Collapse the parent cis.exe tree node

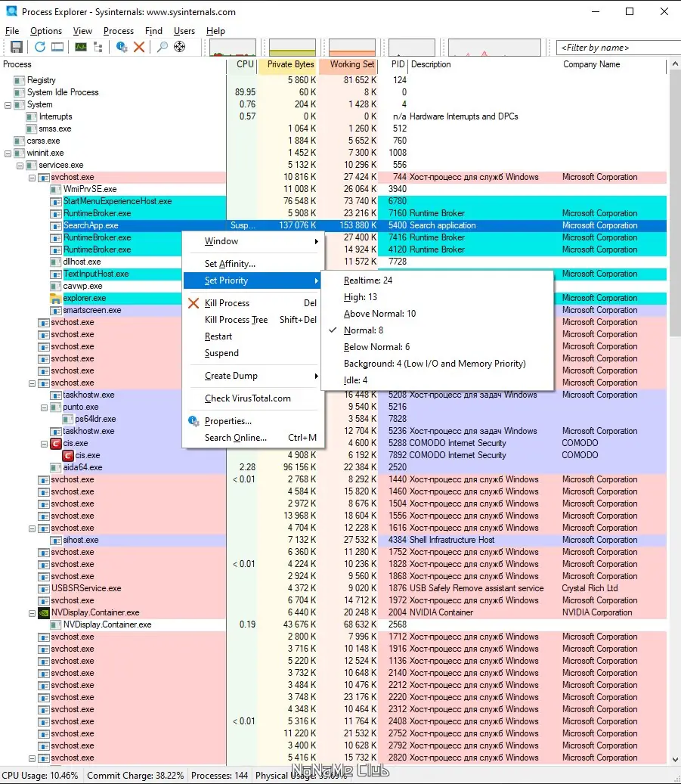tap(44, 444)
